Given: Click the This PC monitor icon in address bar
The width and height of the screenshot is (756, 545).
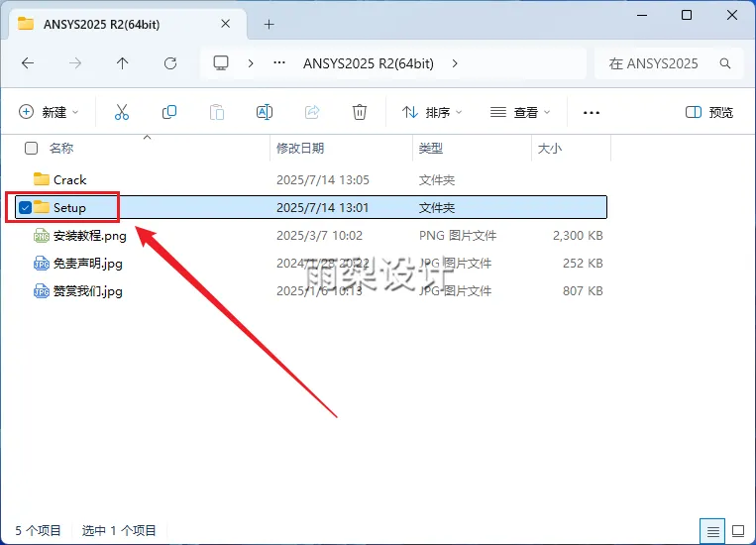Looking at the screenshot, I should pos(221,63).
